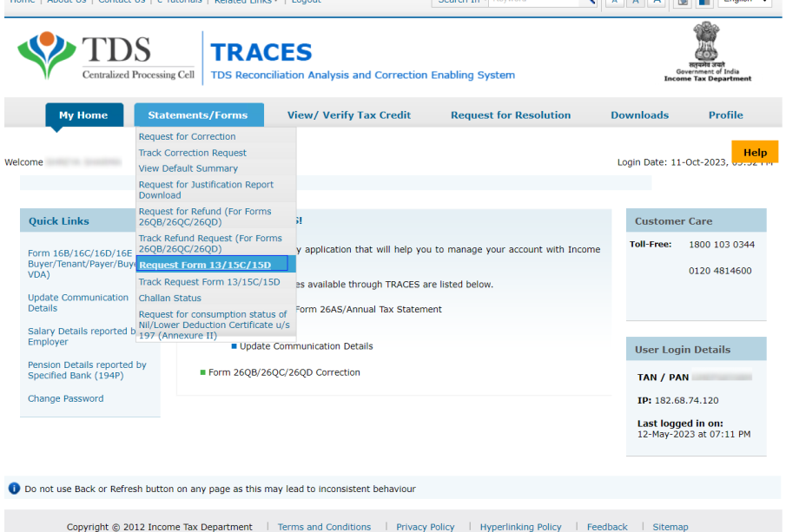Viewport: 786px width, 532px height.
Task: Choose Track Correction Request
Action: coord(193,153)
